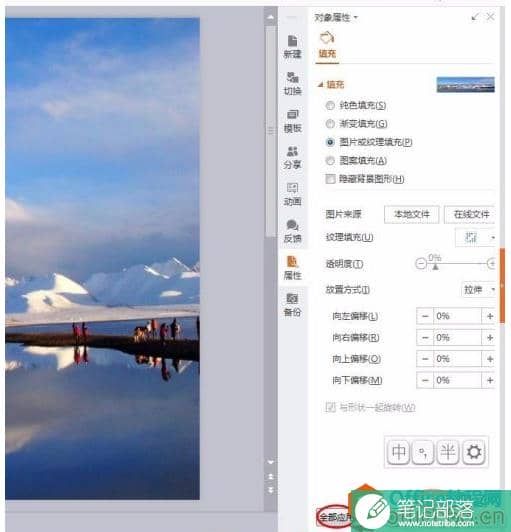Click orange scrollbar of properties panel
This screenshot has width=511, height=532.
(503, 285)
